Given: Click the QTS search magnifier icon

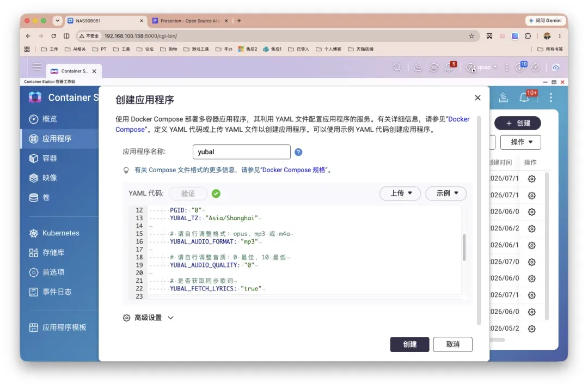Looking at the screenshot, I should pos(397,67).
